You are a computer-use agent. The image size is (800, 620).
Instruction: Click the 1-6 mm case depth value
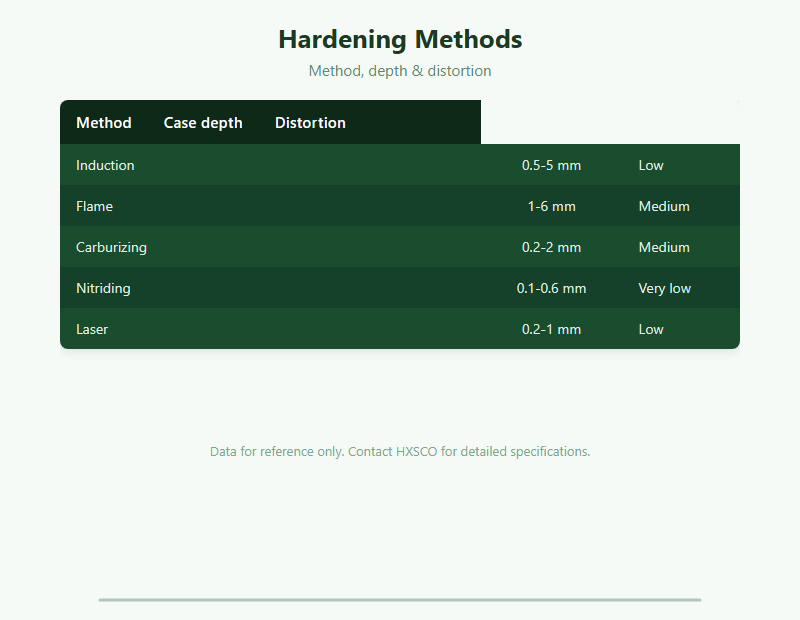[x=552, y=206]
